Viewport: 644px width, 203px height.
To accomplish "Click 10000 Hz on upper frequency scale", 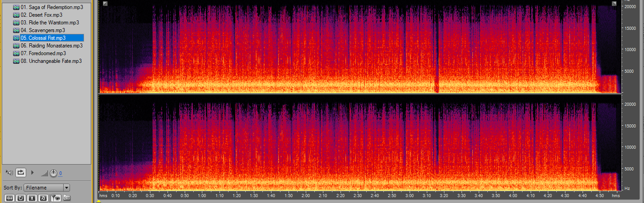I will click(631, 49).
